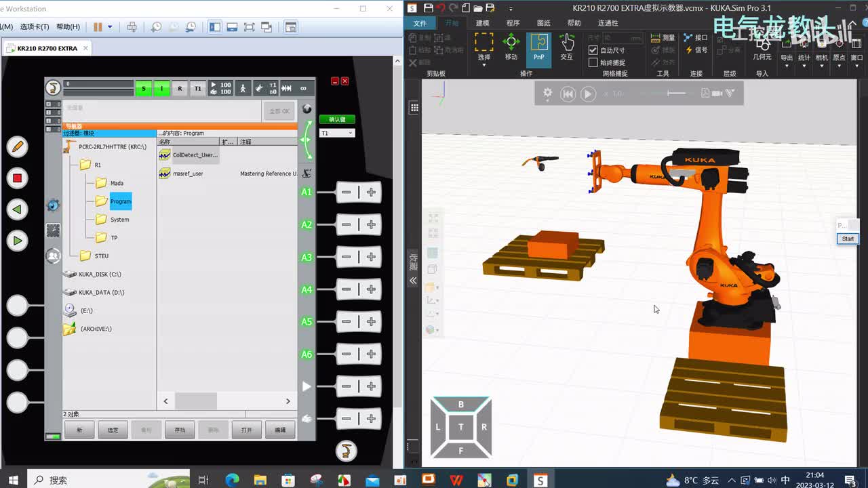
Task: Switch to the 建模 ribbon tab
Action: pos(482,23)
